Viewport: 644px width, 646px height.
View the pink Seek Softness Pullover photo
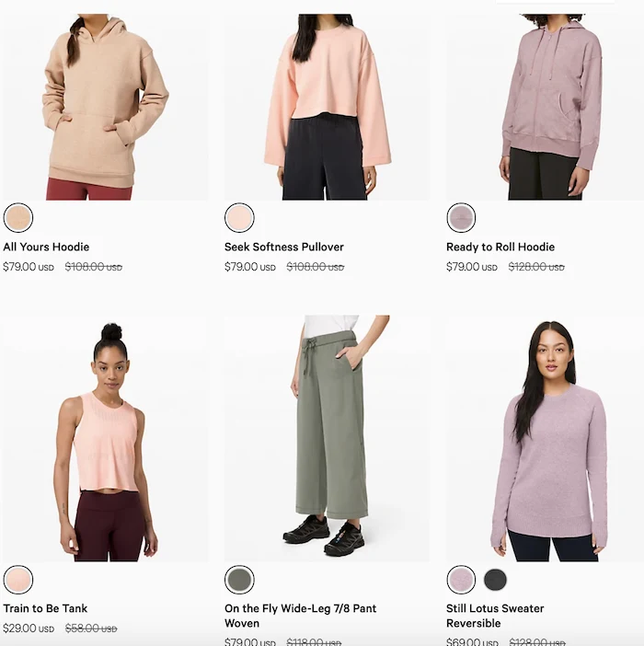[x=327, y=107]
